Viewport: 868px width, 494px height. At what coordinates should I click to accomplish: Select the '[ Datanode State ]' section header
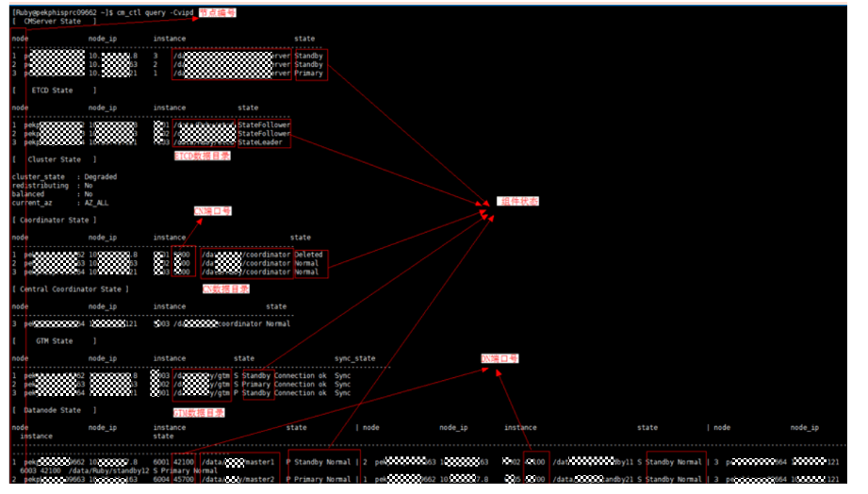point(55,410)
